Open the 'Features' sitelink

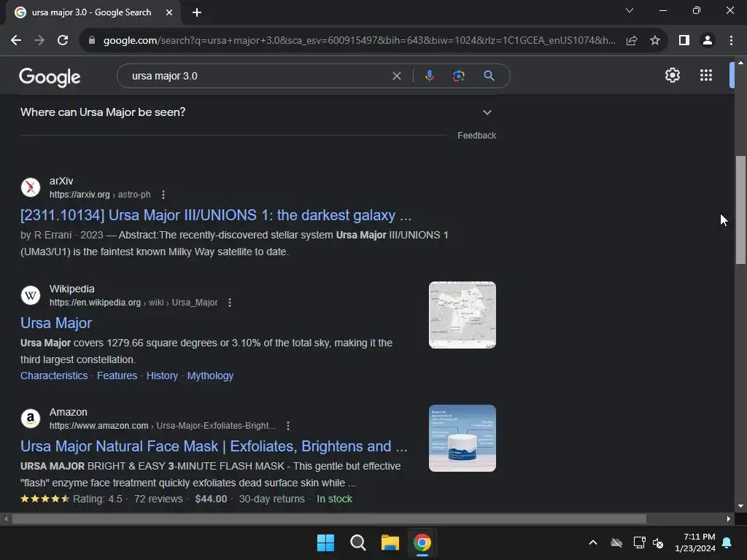click(117, 376)
